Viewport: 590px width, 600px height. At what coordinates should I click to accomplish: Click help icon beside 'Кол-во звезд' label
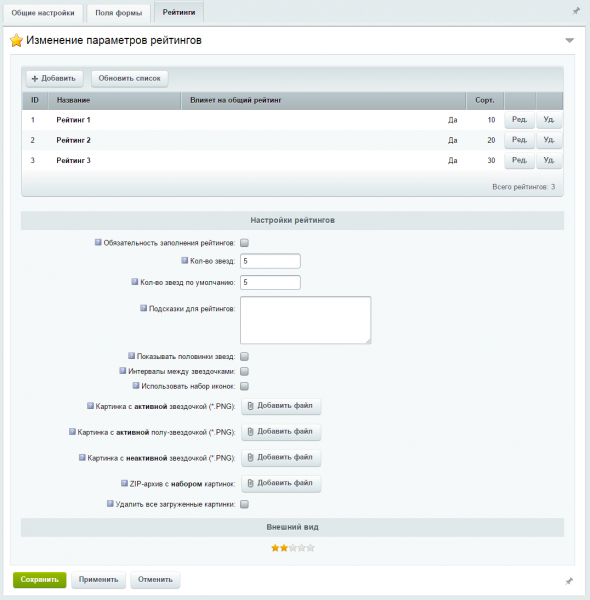click(184, 261)
